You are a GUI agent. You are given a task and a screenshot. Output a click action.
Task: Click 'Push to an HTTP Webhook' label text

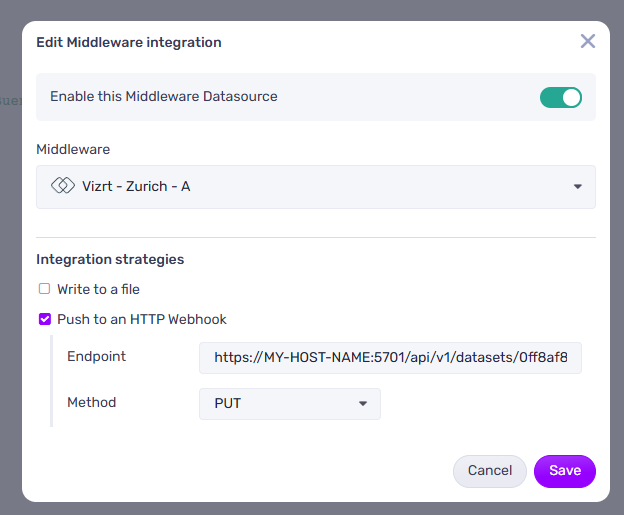[142, 320]
